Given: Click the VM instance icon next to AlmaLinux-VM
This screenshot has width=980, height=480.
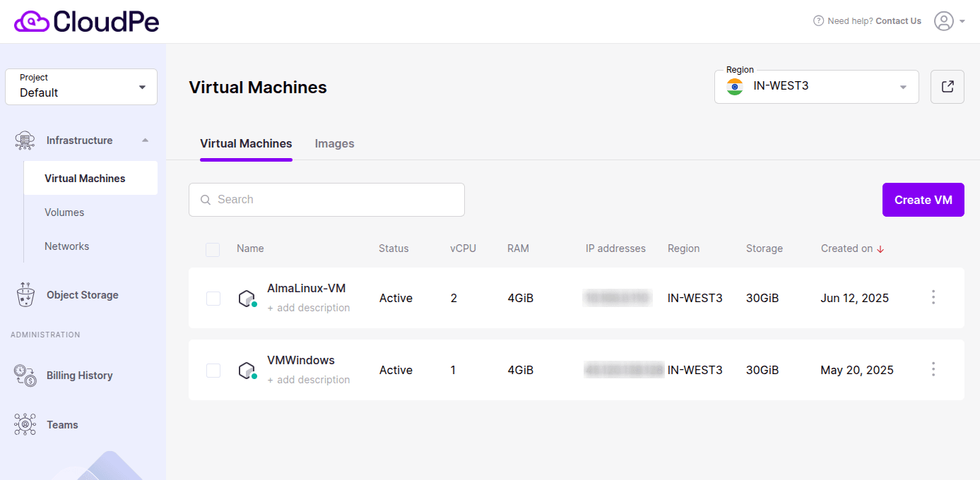Looking at the screenshot, I should point(247,298).
